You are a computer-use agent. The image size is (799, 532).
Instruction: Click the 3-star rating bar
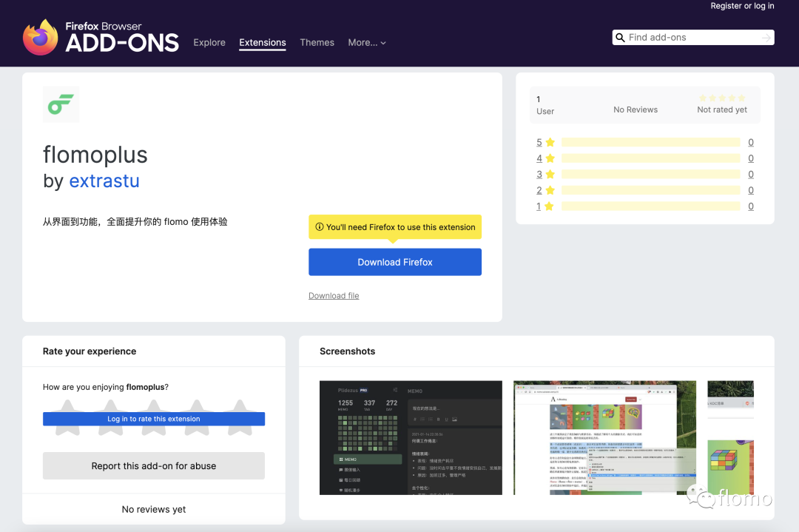[651, 175]
